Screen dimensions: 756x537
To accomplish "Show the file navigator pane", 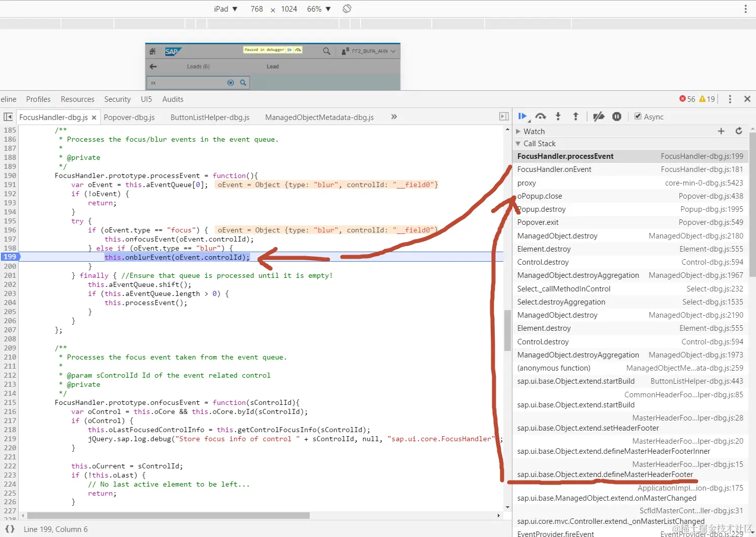I will 8,117.
